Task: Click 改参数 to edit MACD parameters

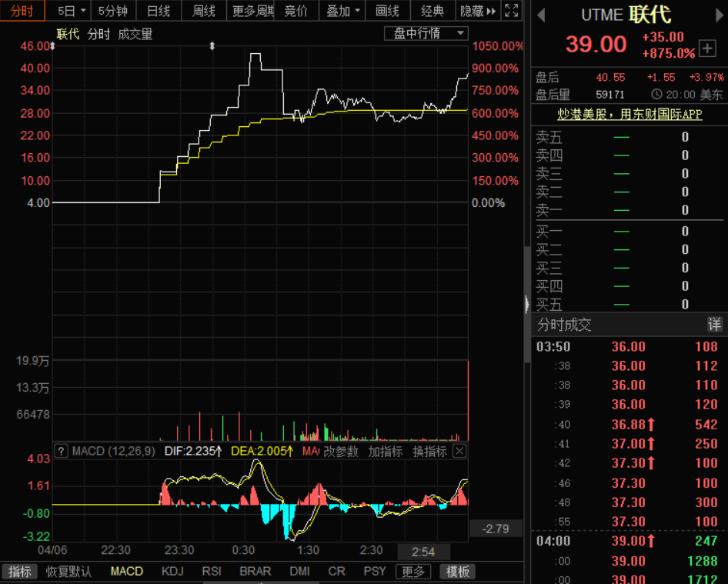Action: tap(340, 451)
